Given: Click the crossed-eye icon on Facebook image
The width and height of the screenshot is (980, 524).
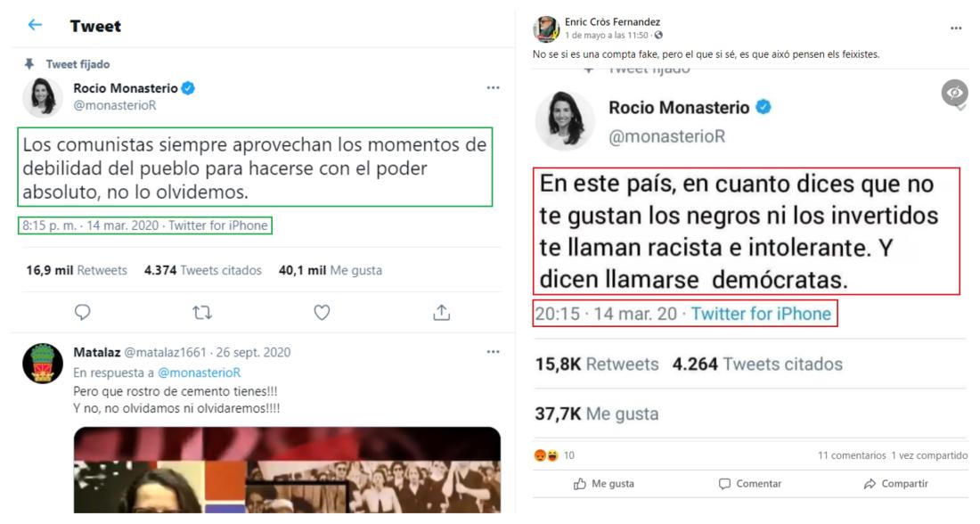Looking at the screenshot, I should pyautogui.click(x=954, y=94).
